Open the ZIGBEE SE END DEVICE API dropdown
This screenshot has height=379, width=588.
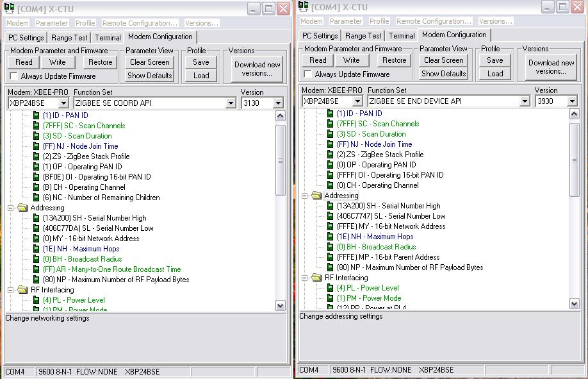coord(525,101)
